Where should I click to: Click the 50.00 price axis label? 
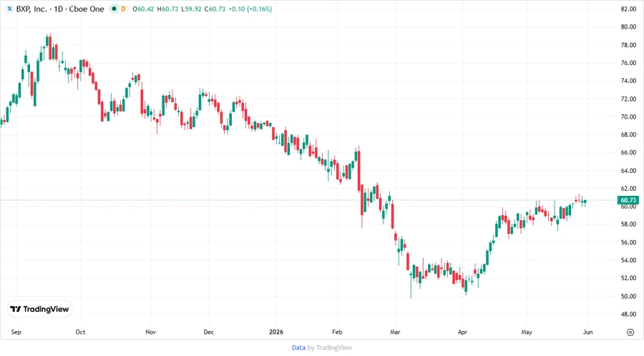tap(628, 296)
